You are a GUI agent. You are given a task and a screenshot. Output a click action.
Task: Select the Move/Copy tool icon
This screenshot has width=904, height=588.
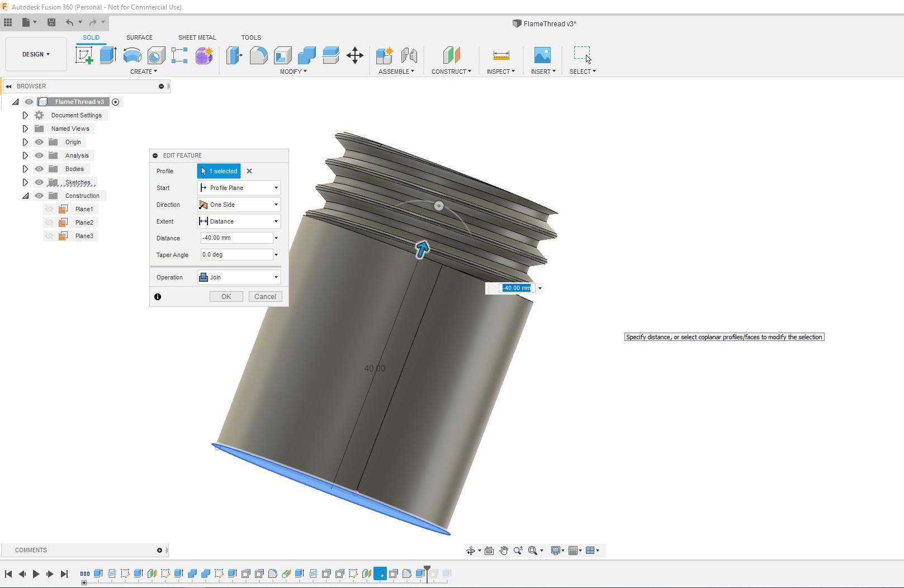(355, 55)
